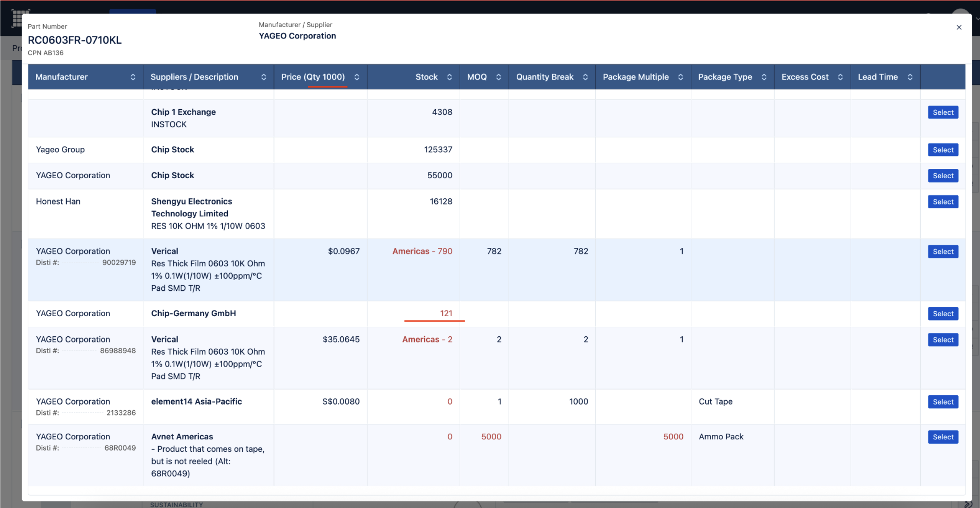Image resolution: width=980 pixels, height=508 pixels.
Task: Sort by Package Type arrows
Action: [x=764, y=77]
